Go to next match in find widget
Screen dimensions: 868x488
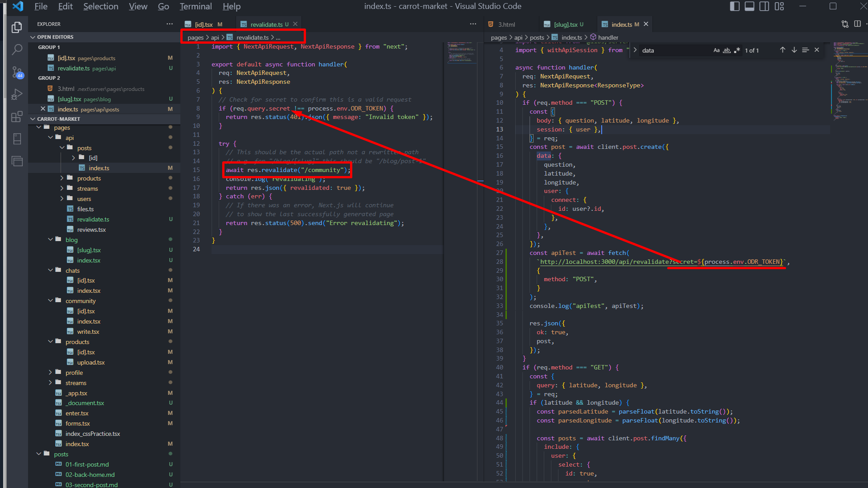pyautogui.click(x=794, y=50)
